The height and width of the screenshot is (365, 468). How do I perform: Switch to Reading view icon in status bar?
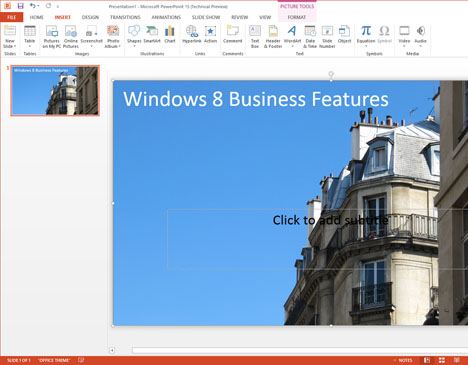(x=457, y=360)
